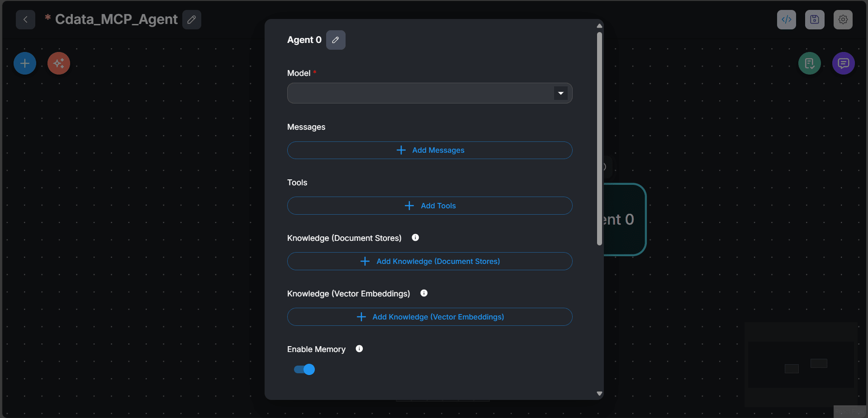
Task: Click the orange generate sparkle button
Action: click(59, 63)
